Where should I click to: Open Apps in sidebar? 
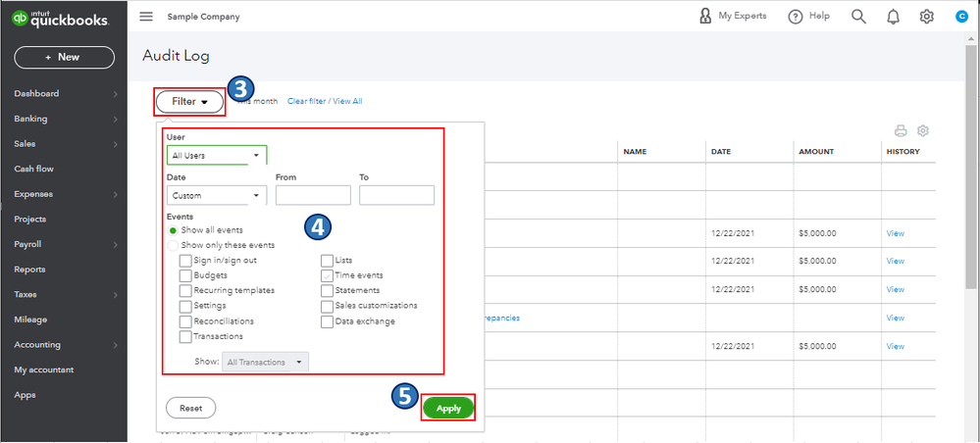coord(25,395)
